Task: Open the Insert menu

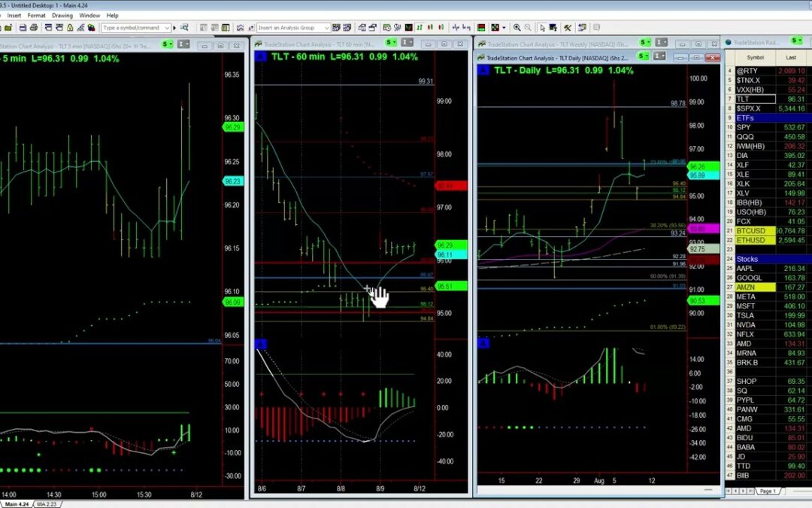Action: pyautogui.click(x=14, y=16)
